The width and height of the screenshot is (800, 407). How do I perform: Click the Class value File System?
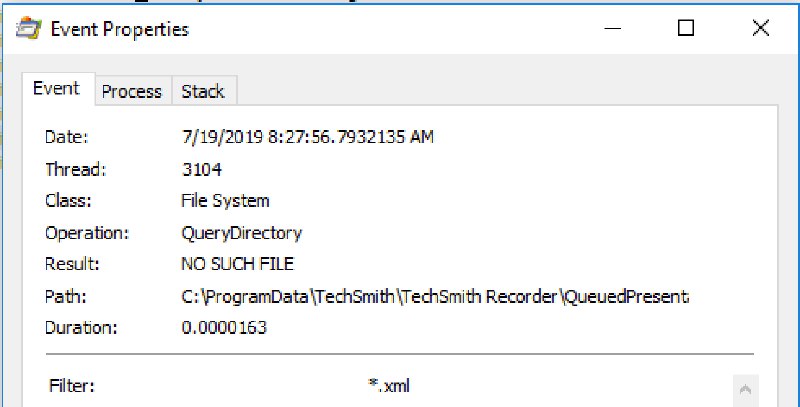pyautogui.click(x=225, y=201)
